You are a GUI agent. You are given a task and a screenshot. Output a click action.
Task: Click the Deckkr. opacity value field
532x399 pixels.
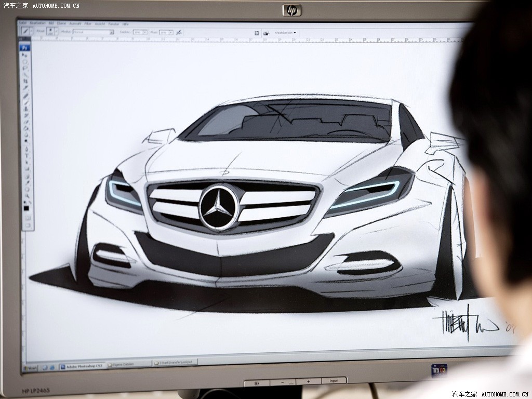[x=138, y=32]
